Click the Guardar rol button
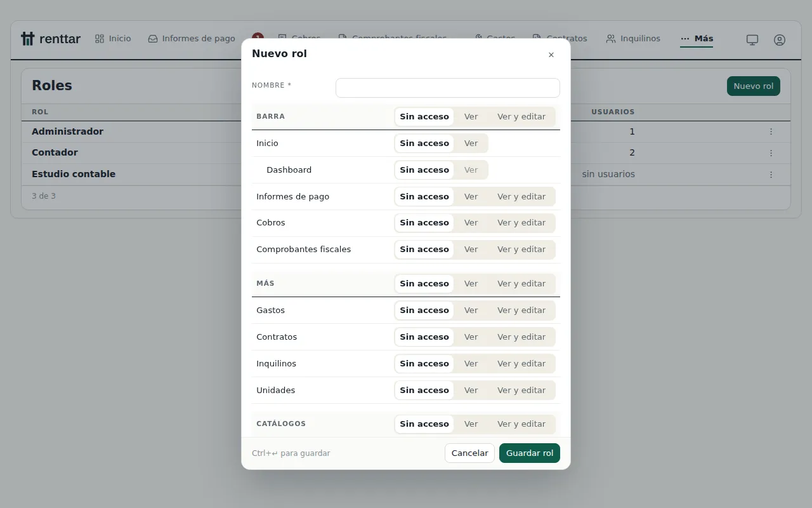This screenshot has width=812, height=508. [530, 453]
